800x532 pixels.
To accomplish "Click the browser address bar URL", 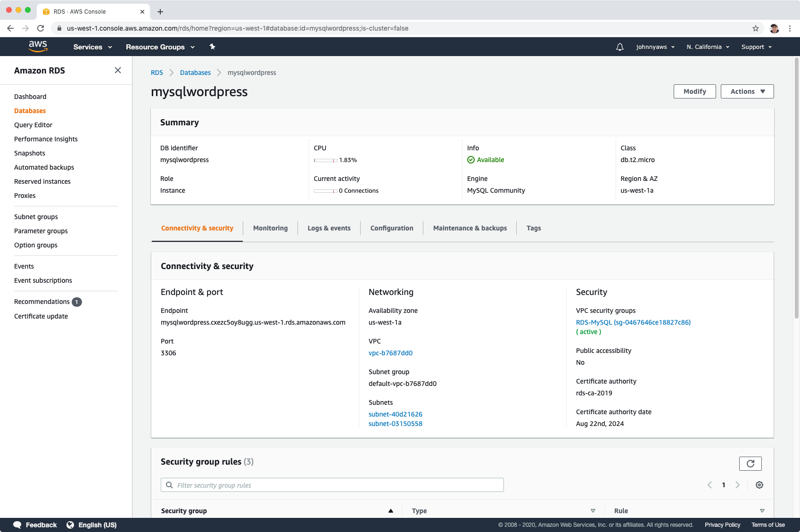I will tap(238, 28).
